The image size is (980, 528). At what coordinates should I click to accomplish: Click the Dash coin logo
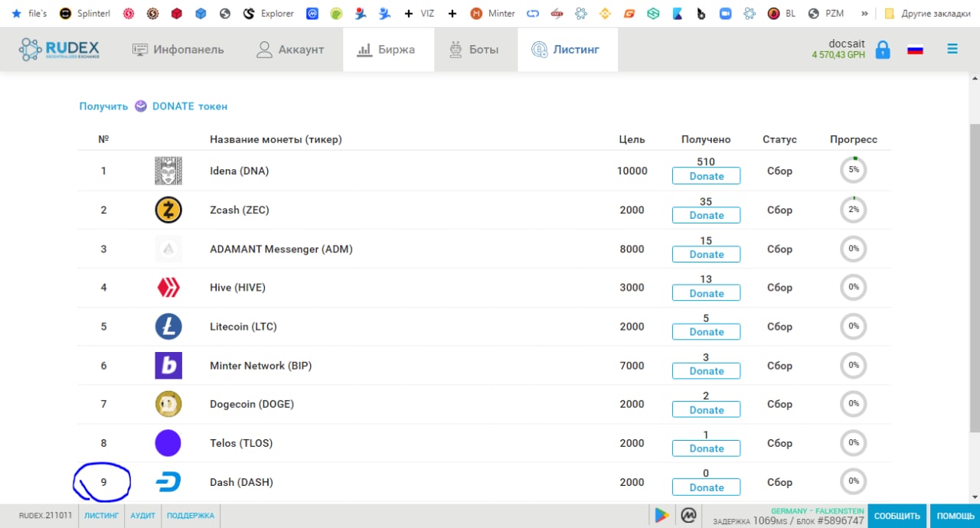[168, 482]
